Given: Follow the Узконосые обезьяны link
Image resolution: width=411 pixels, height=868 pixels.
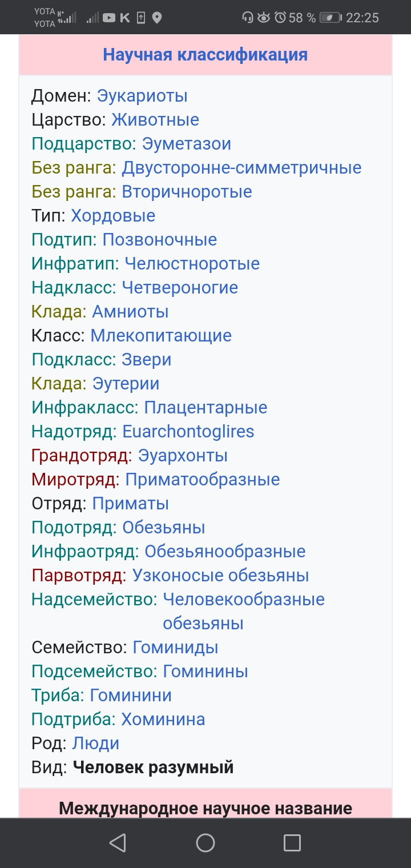Looking at the screenshot, I should [x=221, y=576].
